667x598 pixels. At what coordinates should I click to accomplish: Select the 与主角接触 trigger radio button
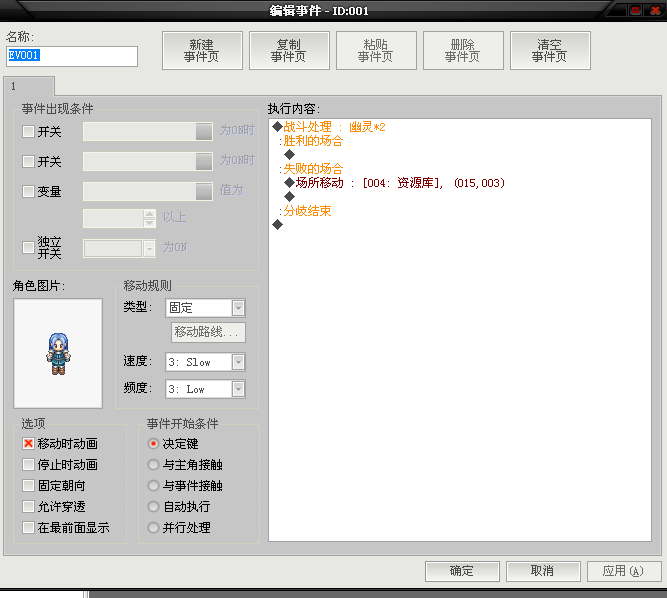coord(153,464)
